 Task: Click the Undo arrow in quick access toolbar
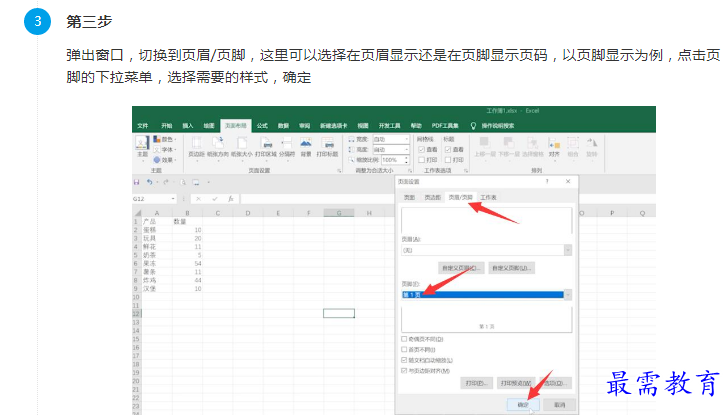click(150, 182)
